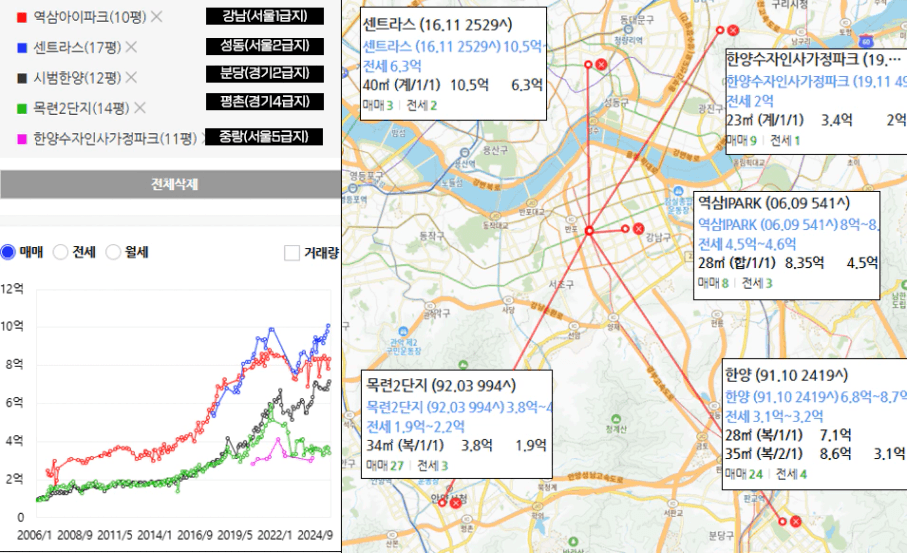Image resolution: width=907 pixels, height=553 pixels.
Task: Click the 센트라스 circle pin on map
Action: [588, 65]
